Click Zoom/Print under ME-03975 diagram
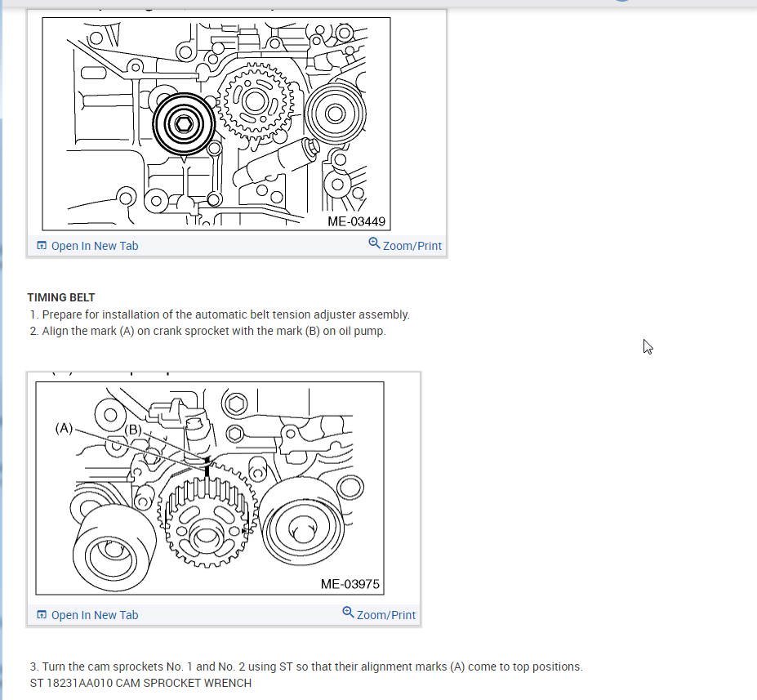757x700 pixels. pyautogui.click(x=379, y=614)
